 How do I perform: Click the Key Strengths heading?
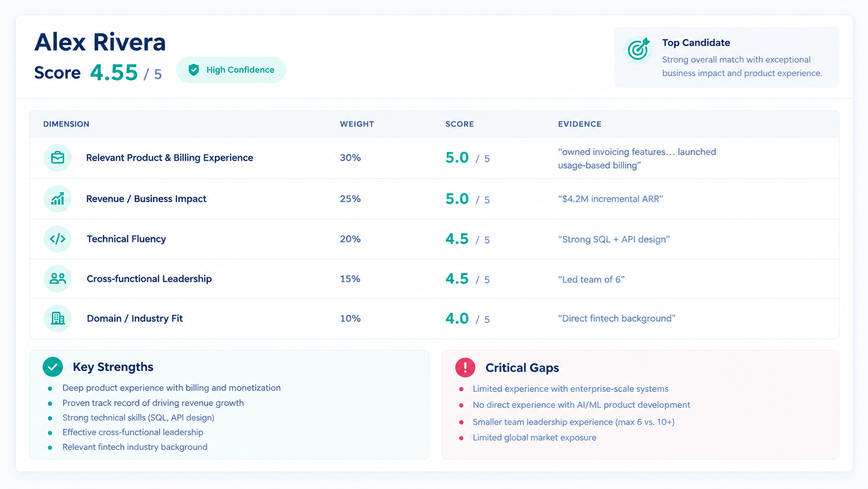[x=113, y=367]
